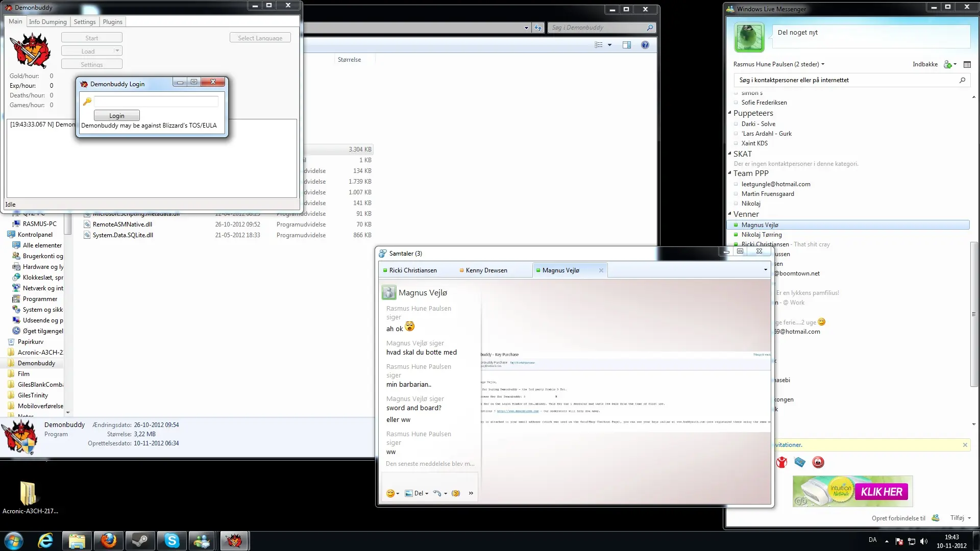The width and height of the screenshot is (980, 551).
Task: Open Explorer help question mark icon
Action: 645,45
